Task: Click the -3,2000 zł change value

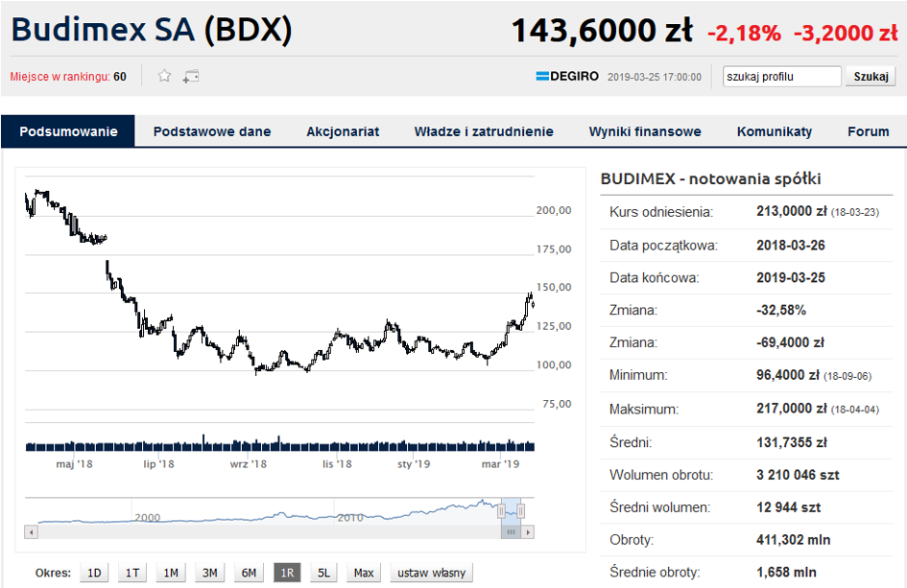Action: tap(846, 33)
